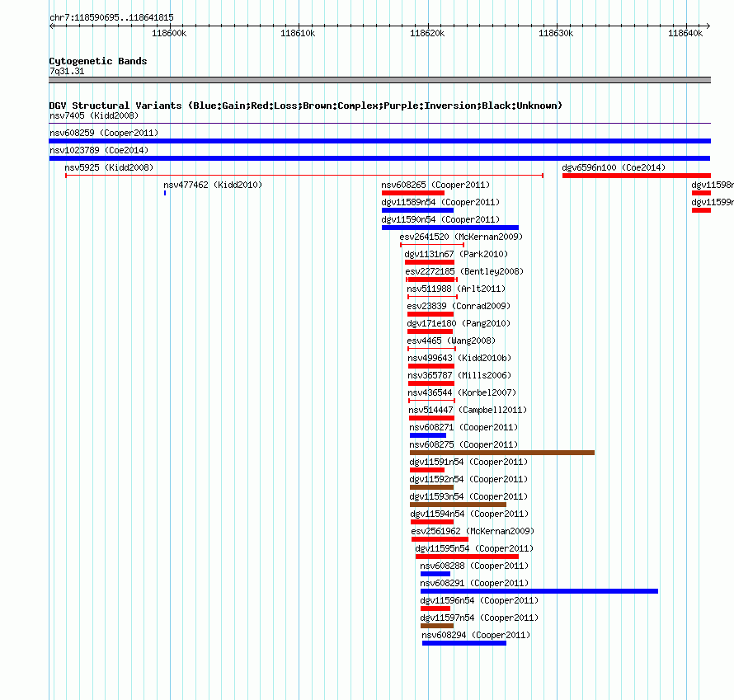
Task: Select the red dgv6596n100 loss bar
Action: (637, 176)
